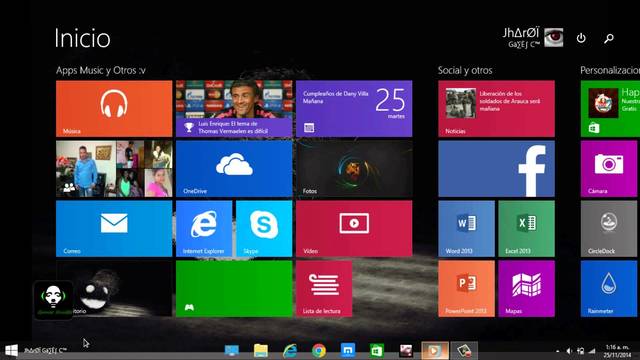Open the Lista de lectura tile
Viewport: 640px width, 360px height.
tap(324, 289)
